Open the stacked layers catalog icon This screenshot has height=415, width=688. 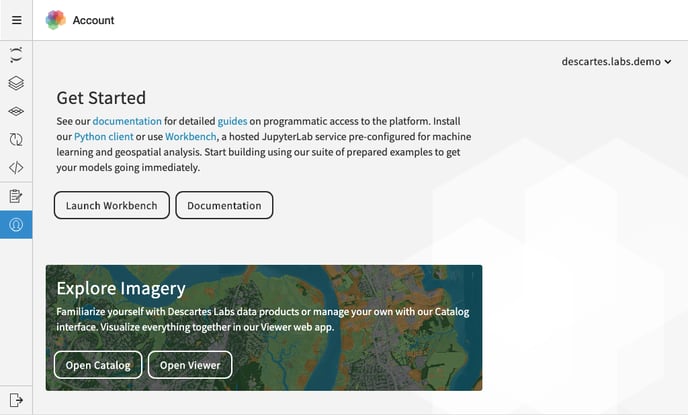[16, 83]
